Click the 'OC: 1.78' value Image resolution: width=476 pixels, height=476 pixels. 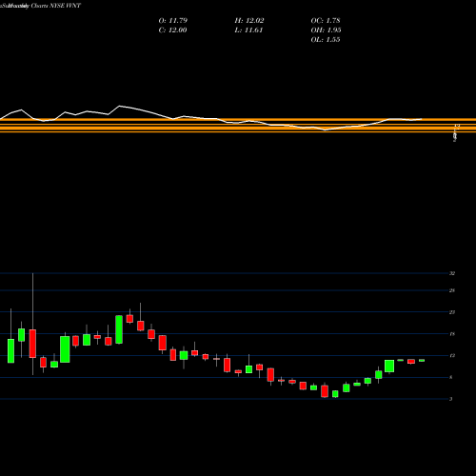coord(326,21)
